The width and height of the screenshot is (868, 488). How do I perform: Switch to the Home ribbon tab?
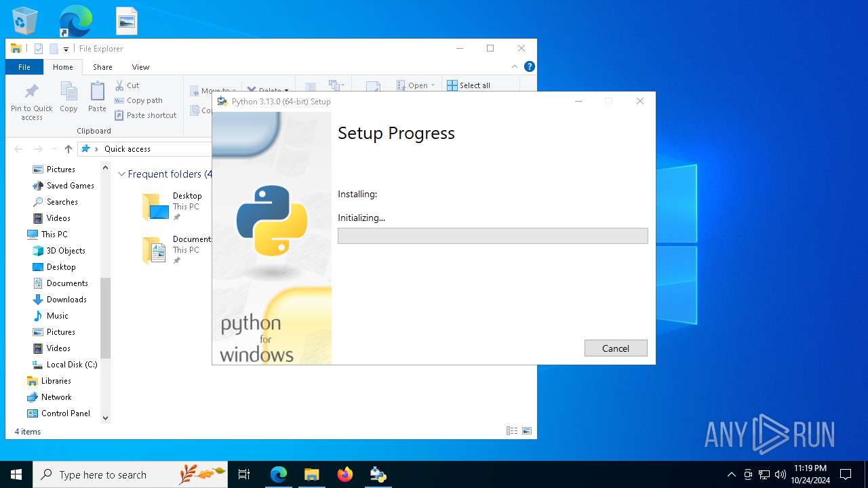click(x=63, y=67)
